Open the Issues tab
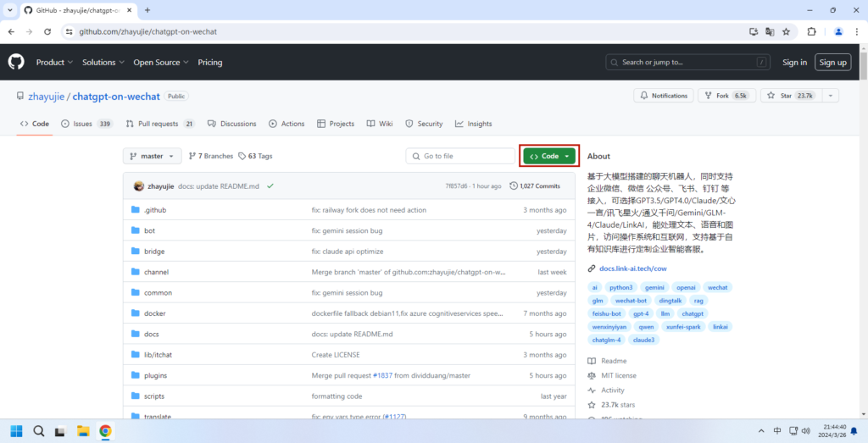Image resolution: width=868 pixels, height=443 pixels. [87, 124]
